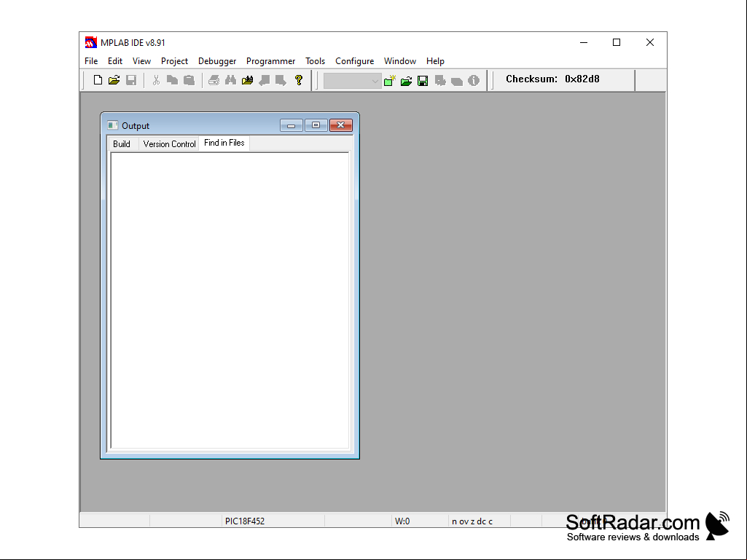Viewport: 747px width, 560px height.
Task: Click the grayed Build Options puzzle icon
Action: (439, 81)
